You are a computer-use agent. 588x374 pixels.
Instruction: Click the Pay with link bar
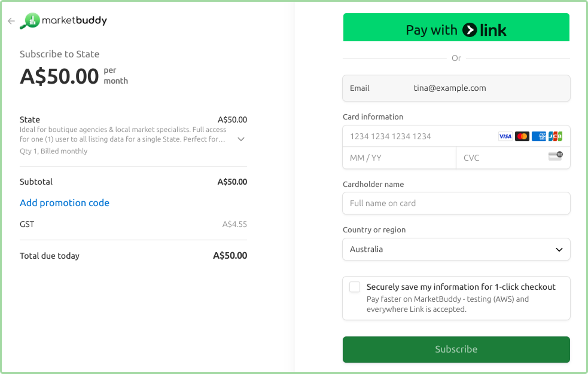pos(456,27)
